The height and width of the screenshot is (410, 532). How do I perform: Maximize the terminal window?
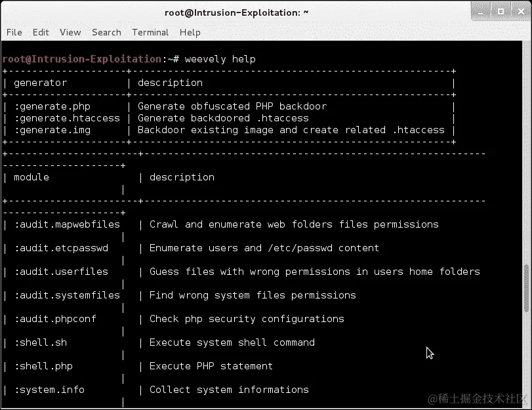click(x=501, y=12)
